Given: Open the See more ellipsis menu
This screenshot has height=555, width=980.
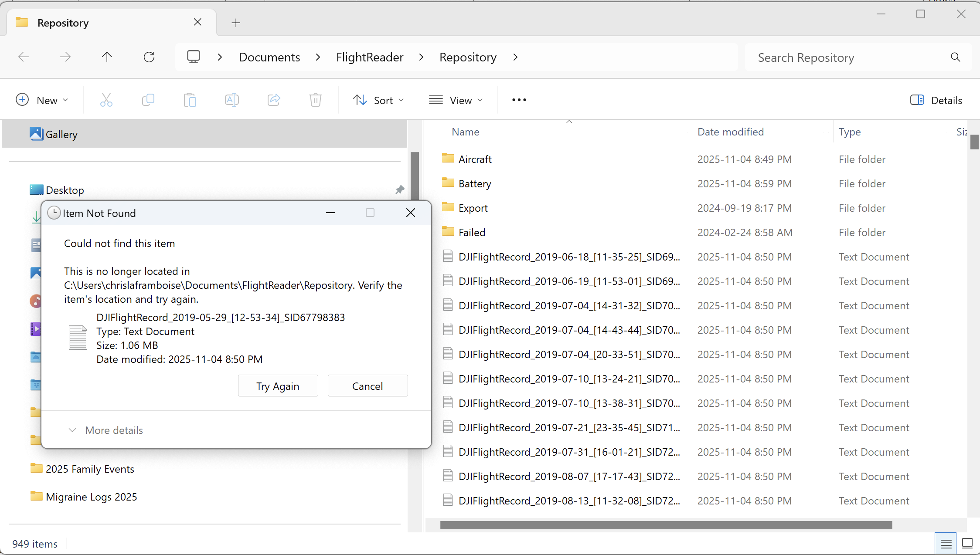Looking at the screenshot, I should coord(519,100).
